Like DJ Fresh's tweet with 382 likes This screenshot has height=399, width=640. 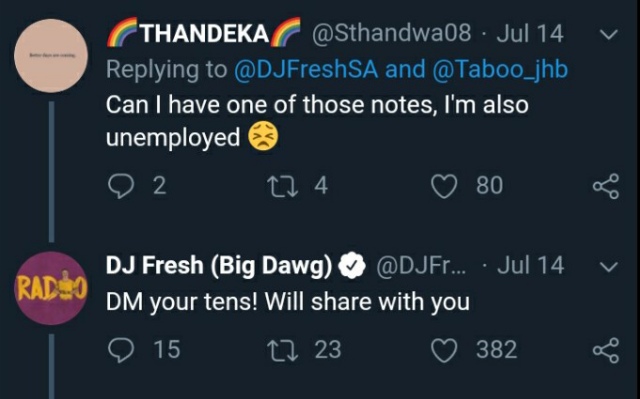coord(444,350)
